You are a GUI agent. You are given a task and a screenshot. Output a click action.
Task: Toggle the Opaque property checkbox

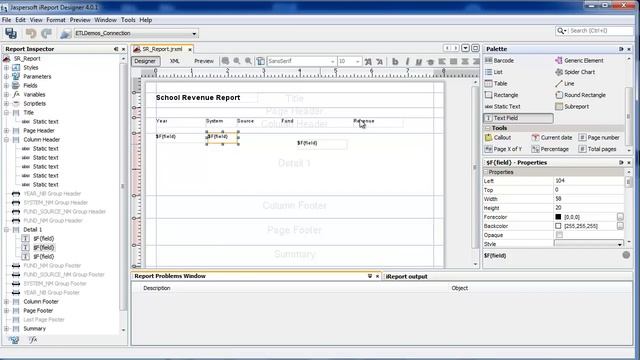[559, 235]
